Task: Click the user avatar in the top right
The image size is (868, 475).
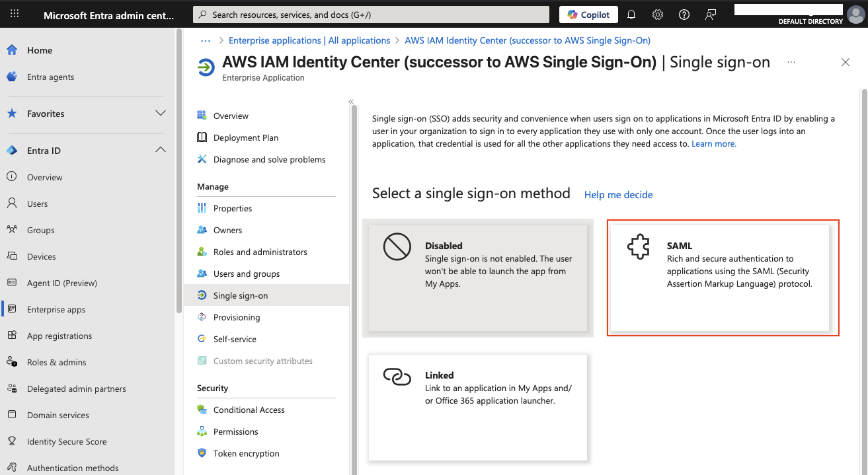Action: (x=856, y=15)
